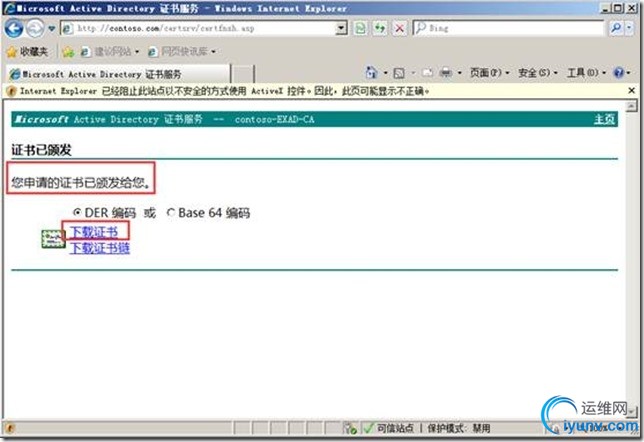Select the DER 编码 radio button
This screenshot has width=644, height=442.
77,212
